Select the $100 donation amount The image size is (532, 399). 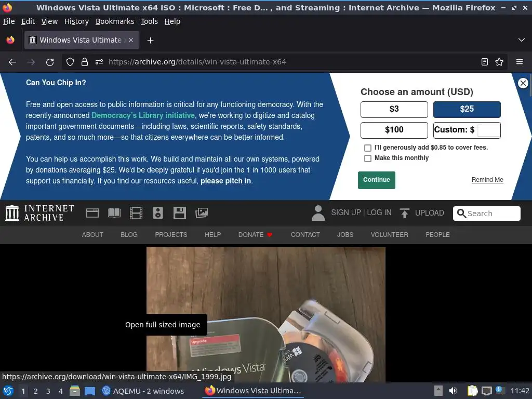pyautogui.click(x=394, y=130)
